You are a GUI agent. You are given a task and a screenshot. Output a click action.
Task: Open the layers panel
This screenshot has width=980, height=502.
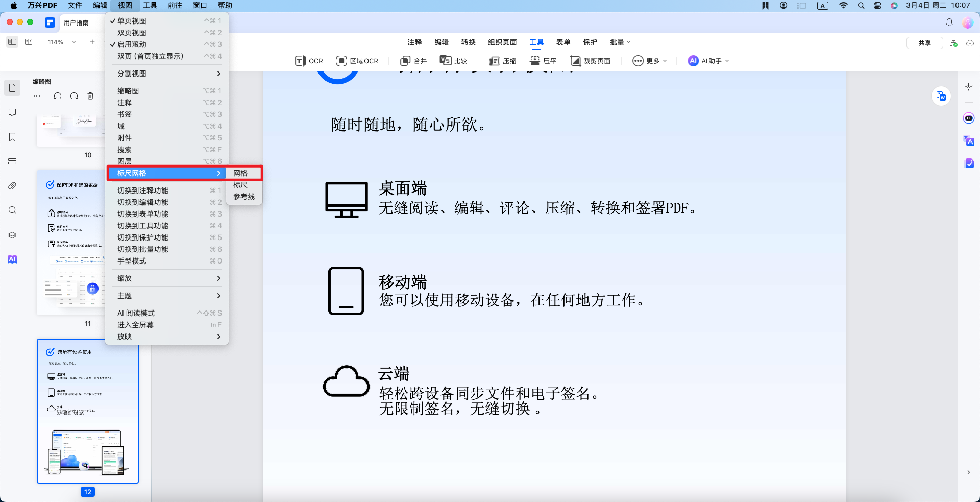coord(12,235)
